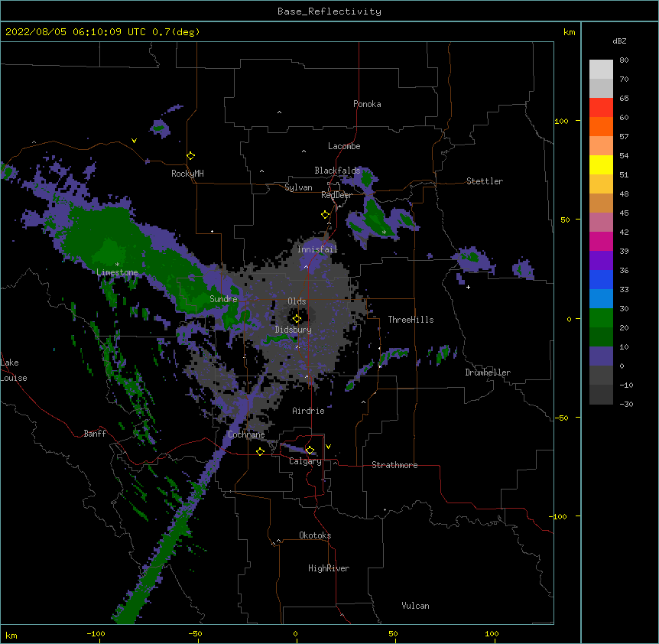Click the Vulcan town label
Screen dimensions: 659x644
pos(415,606)
